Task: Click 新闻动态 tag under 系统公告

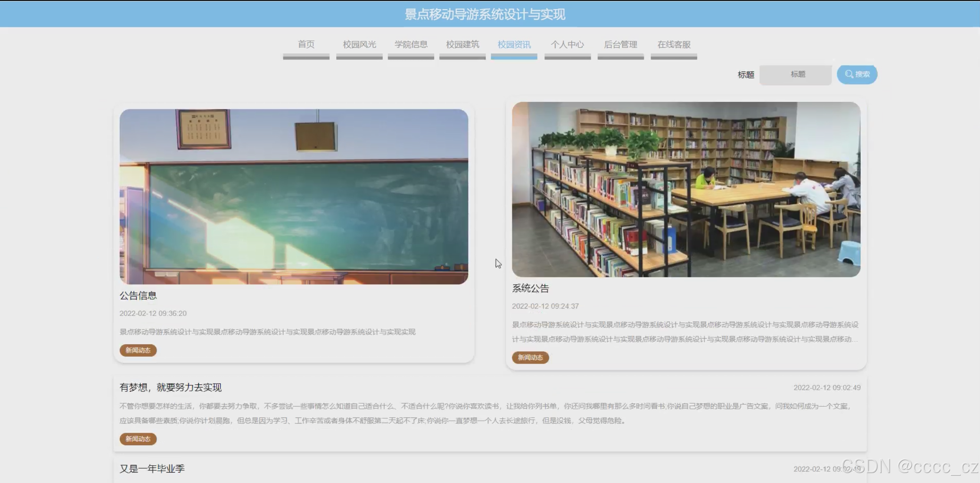Action: pos(530,358)
